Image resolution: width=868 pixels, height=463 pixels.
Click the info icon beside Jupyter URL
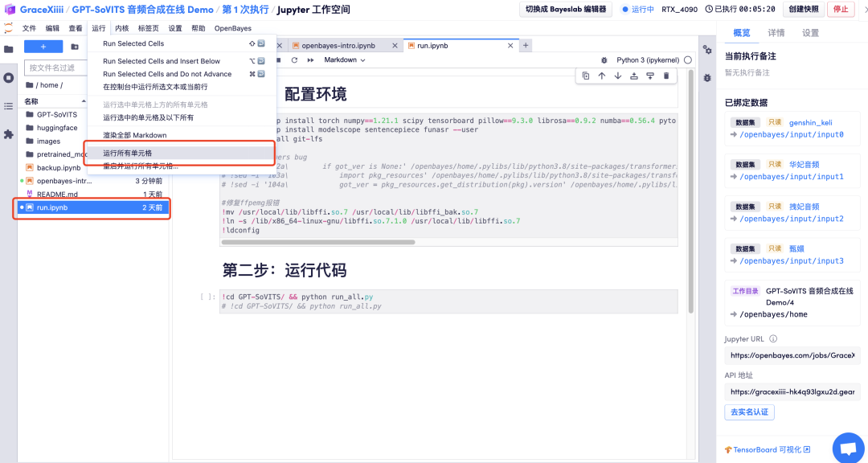[773, 339]
